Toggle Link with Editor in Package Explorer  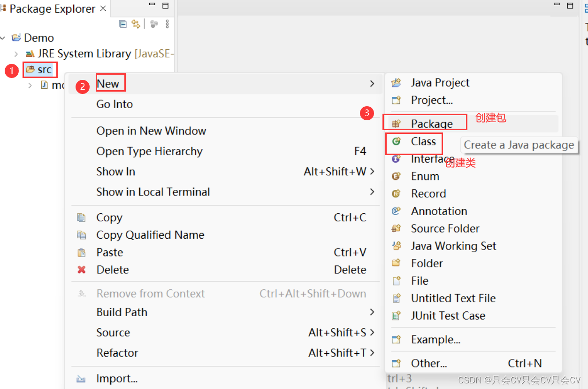[x=136, y=24]
